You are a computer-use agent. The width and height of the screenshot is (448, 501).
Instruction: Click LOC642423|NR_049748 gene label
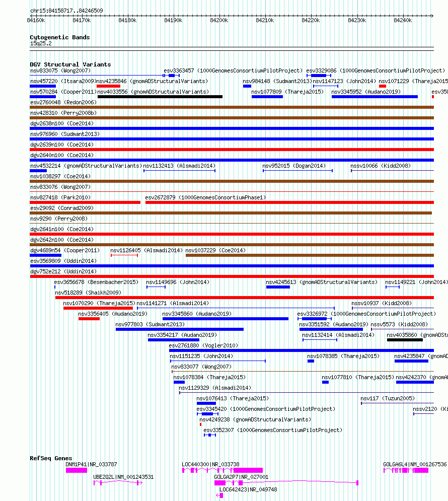(248, 489)
